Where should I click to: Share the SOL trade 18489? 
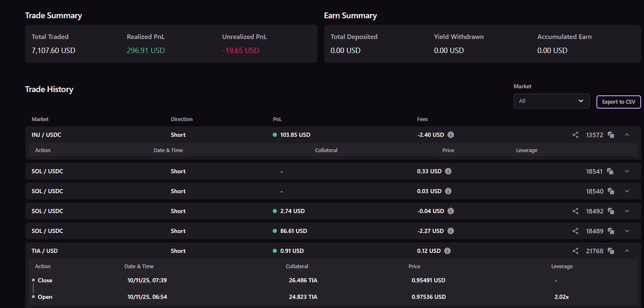[x=575, y=231]
